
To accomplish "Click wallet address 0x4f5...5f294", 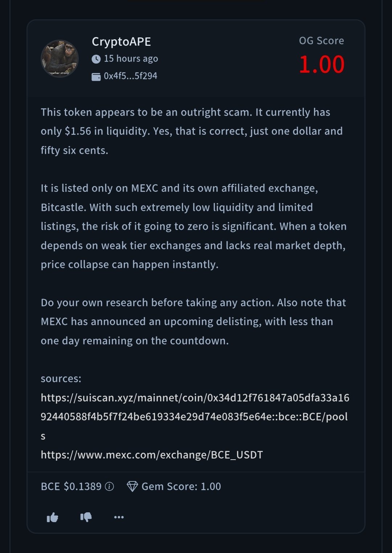I will pyautogui.click(x=131, y=76).
